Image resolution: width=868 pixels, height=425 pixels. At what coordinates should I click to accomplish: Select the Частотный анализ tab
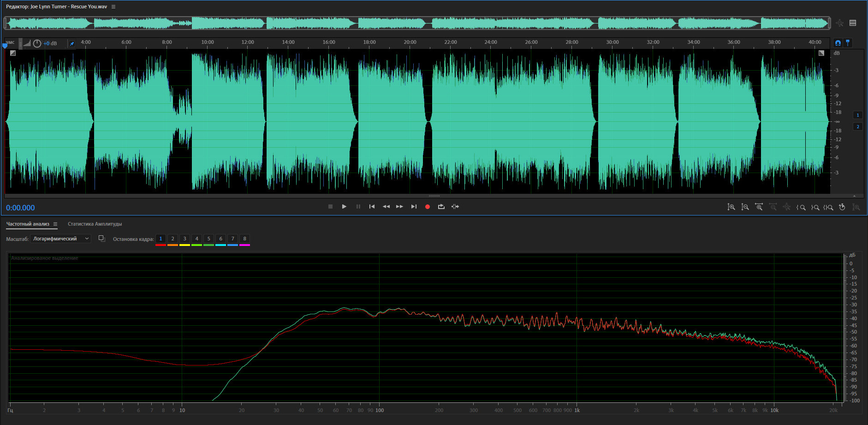pyautogui.click(x=28, y=224)
